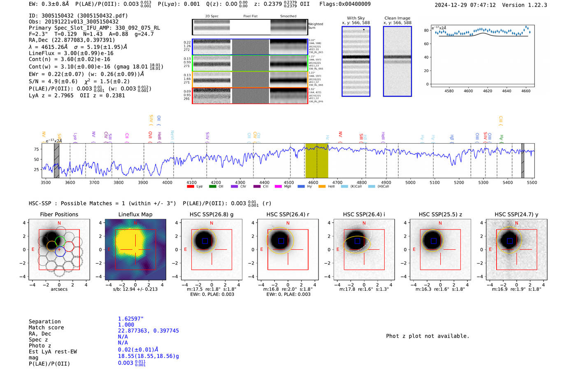Image resolution: width=576 pixels, height=392 pixels.
Task: Click the Cont(w) gmag 18.01 line
Action: [96, 66]
